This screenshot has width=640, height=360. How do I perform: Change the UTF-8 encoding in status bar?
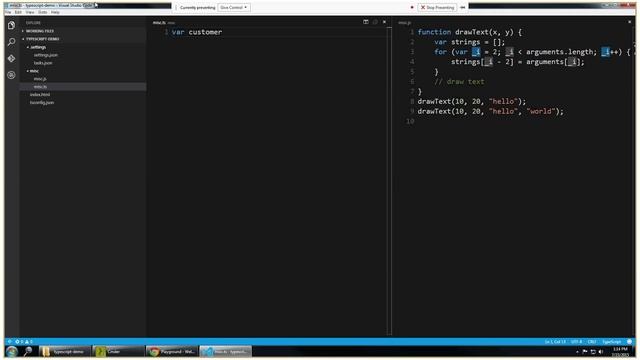coord(577,342)
